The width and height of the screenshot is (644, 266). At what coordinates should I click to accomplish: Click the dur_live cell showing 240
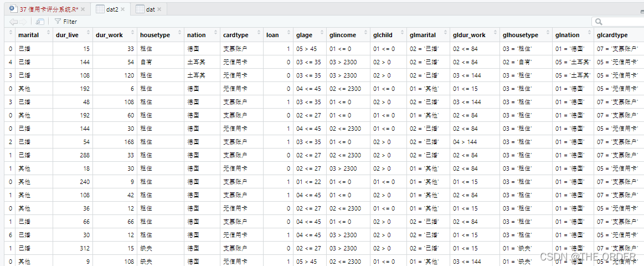tap(73, 181)
